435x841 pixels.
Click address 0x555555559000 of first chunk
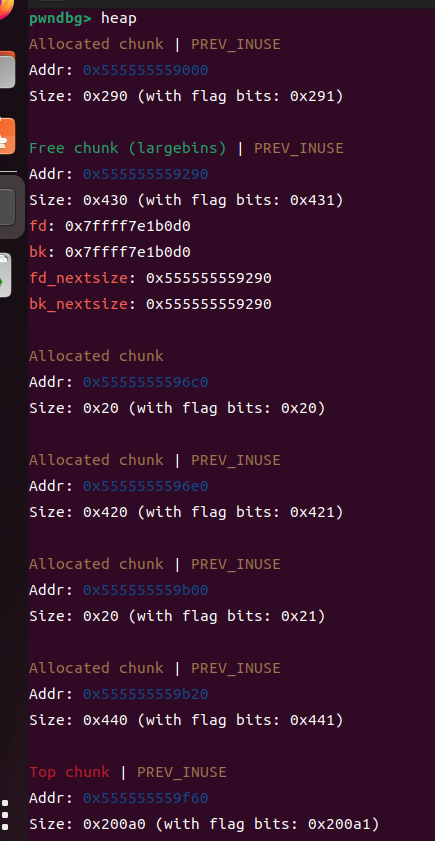pos(145,70)
